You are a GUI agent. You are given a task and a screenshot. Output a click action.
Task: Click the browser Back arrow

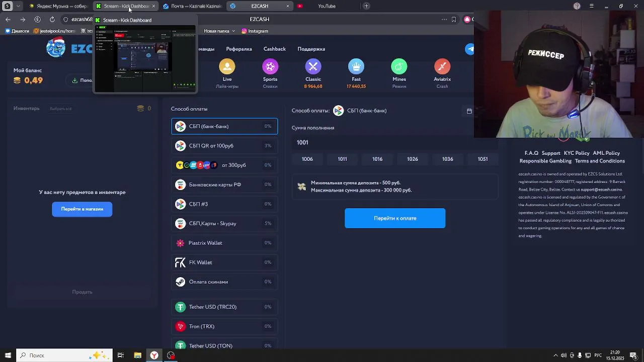tap(8, 19)
